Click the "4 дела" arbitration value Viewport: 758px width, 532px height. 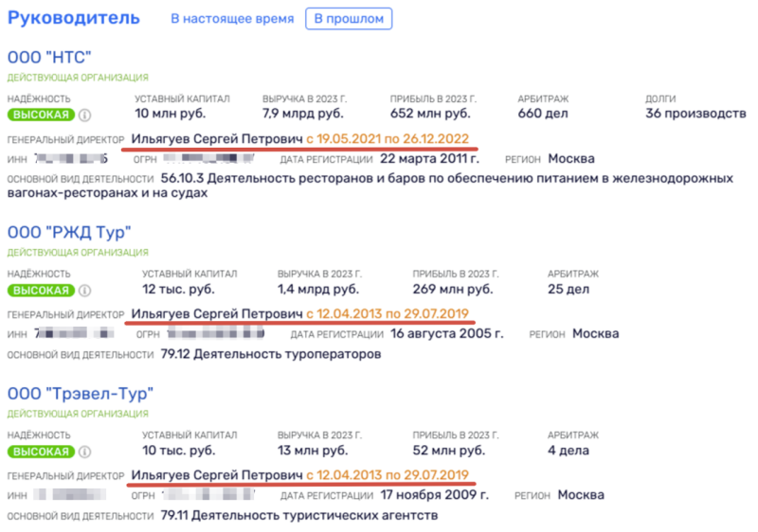pyautogui.click(x=570, y=451)
